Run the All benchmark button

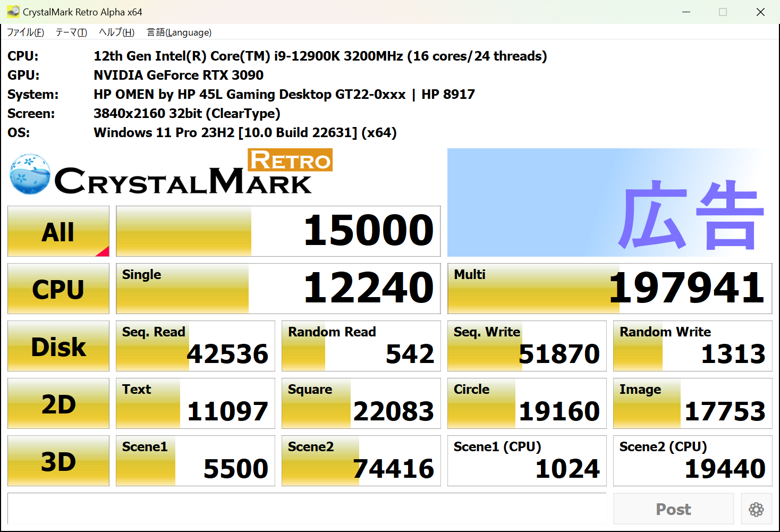[58, 231]
